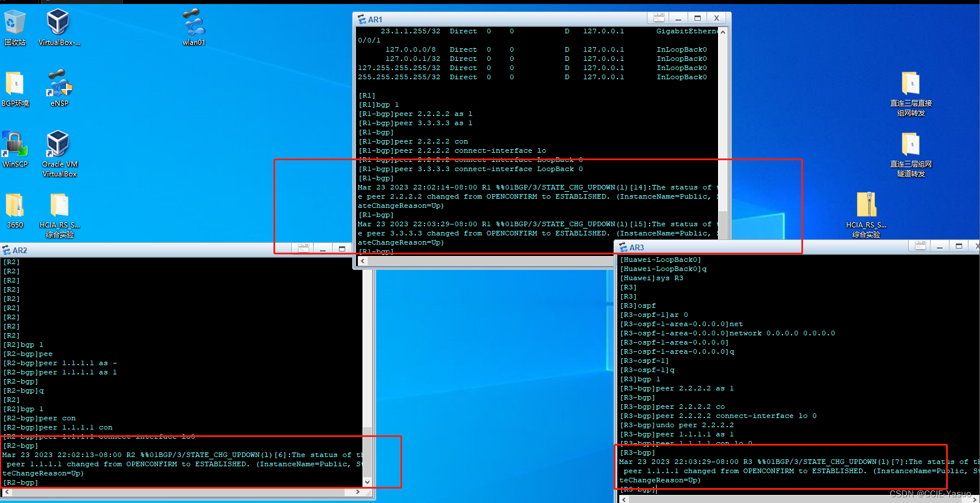
Task: Select the wlan01 topology desktop icon
Action: [x=194, y=28]
